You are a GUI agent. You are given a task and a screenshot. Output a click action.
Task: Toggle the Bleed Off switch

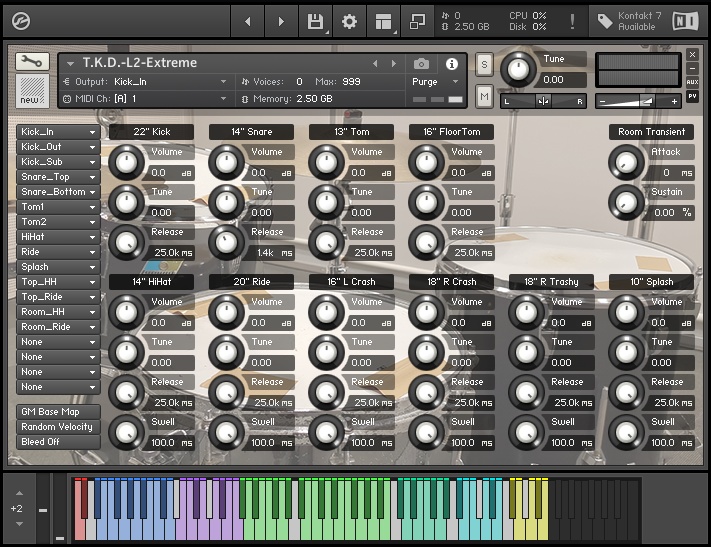59,442
